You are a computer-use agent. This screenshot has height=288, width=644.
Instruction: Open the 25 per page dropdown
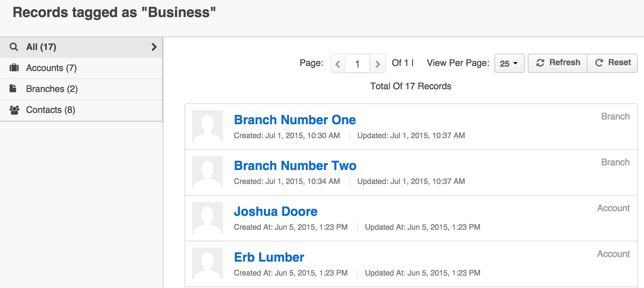(x=509, y=63)
